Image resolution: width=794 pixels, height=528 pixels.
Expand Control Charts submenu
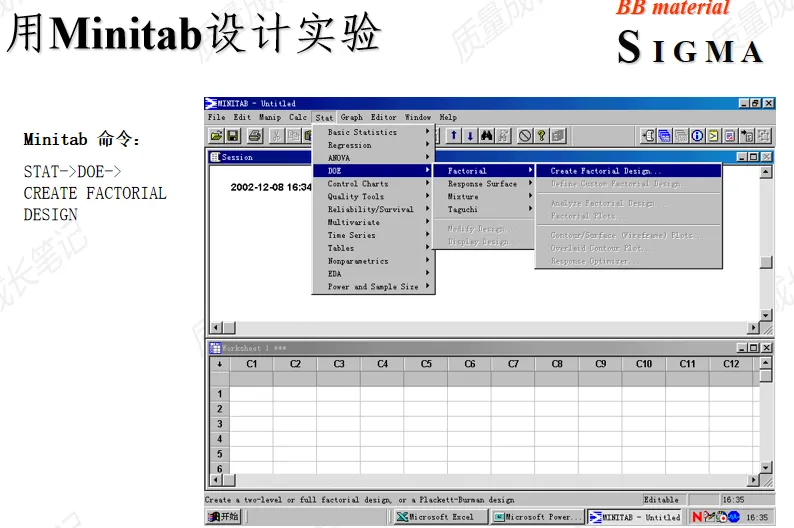(x=373, y=184)
